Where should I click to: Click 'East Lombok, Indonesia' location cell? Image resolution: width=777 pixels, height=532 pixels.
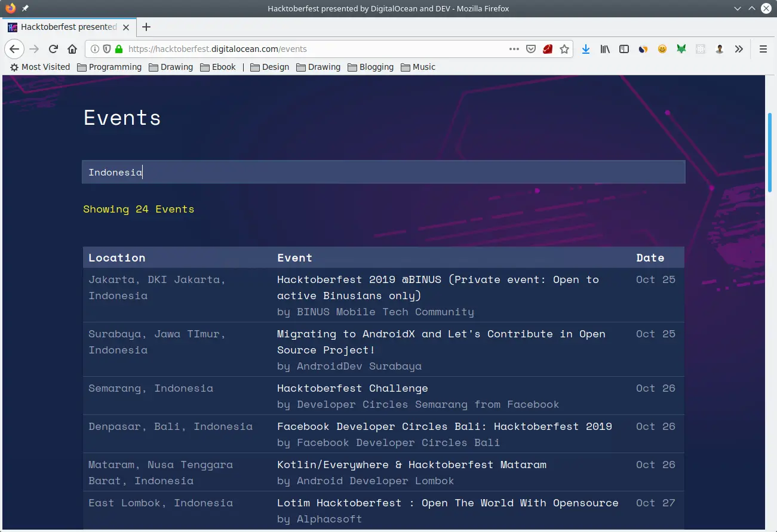point(161,503)
